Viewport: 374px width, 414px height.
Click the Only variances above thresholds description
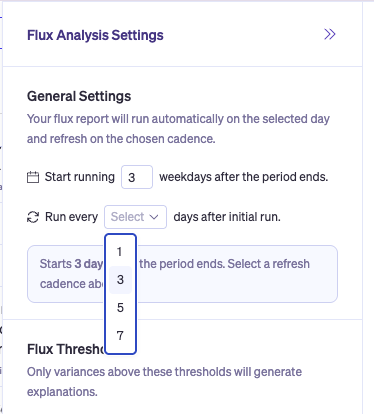164,382
